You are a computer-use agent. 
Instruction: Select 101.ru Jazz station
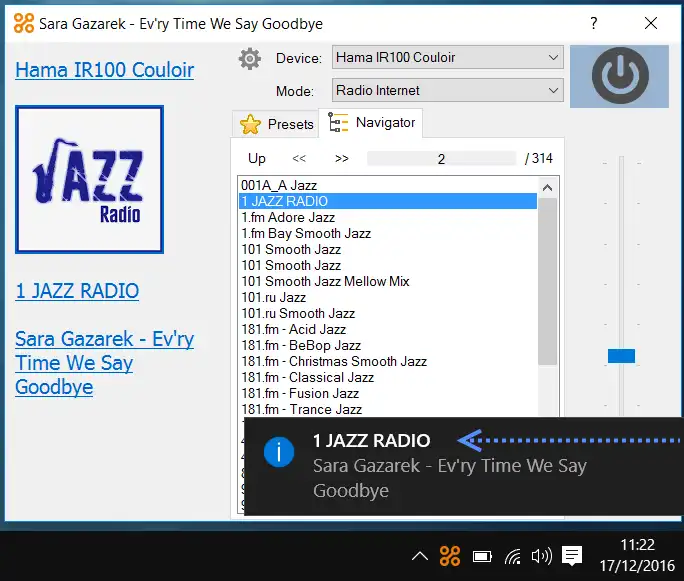(x=388, y=297)
